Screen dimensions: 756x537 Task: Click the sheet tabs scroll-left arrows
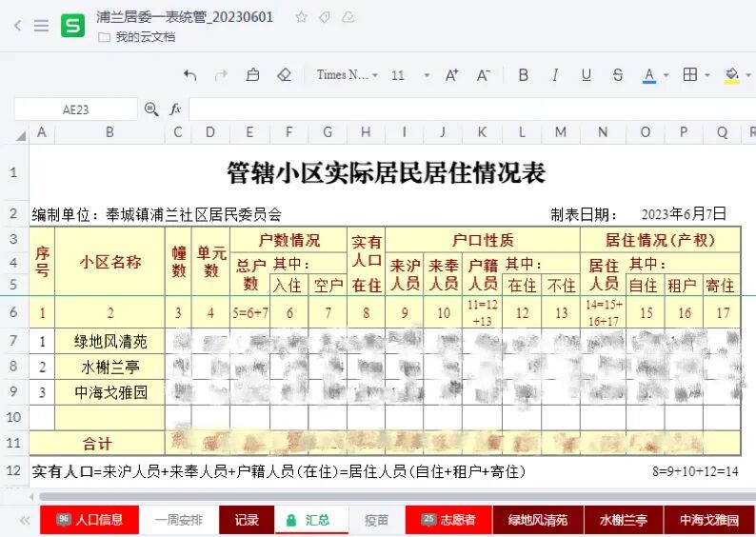point(25,520)
